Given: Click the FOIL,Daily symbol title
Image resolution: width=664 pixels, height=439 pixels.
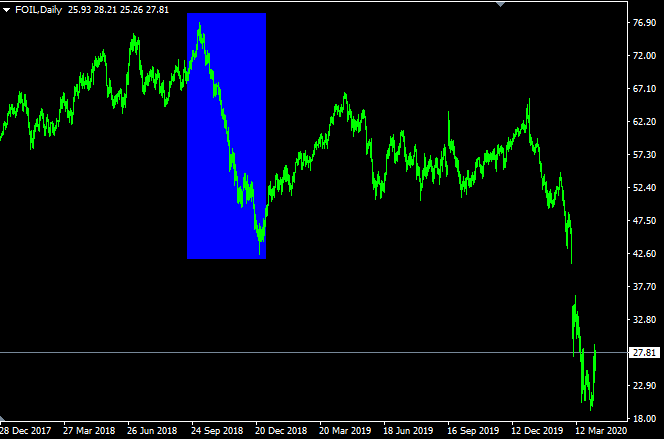Looking at the screenshot, I should (x=39, y=10).
